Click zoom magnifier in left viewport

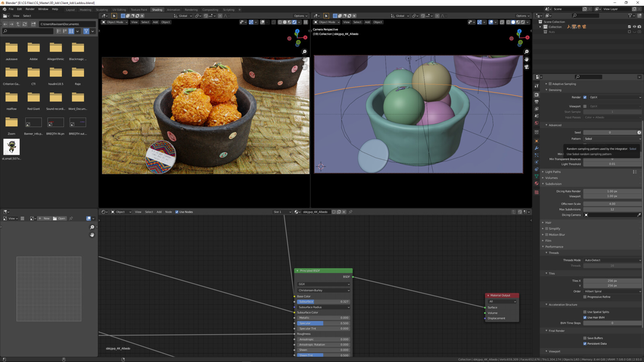[304, 51]
